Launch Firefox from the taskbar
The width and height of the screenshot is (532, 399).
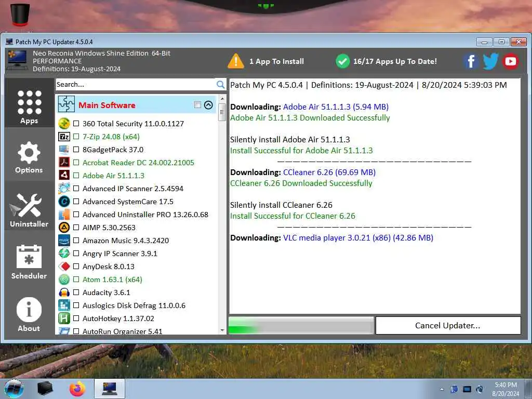coord(77,389)
